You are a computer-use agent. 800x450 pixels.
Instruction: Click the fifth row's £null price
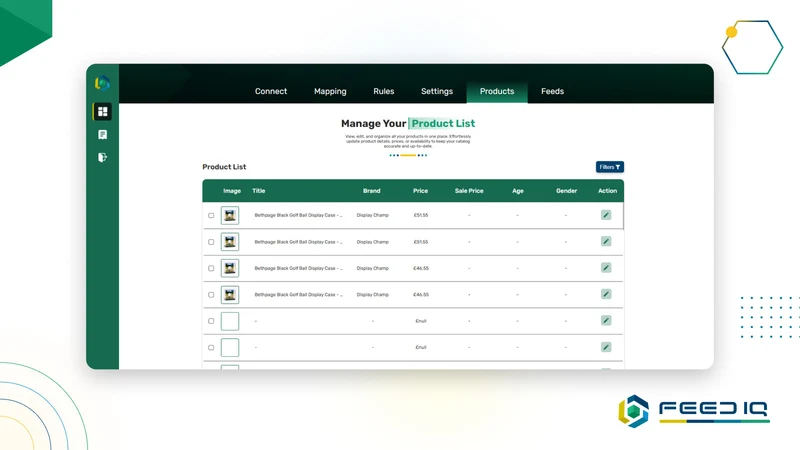[421, 321]
